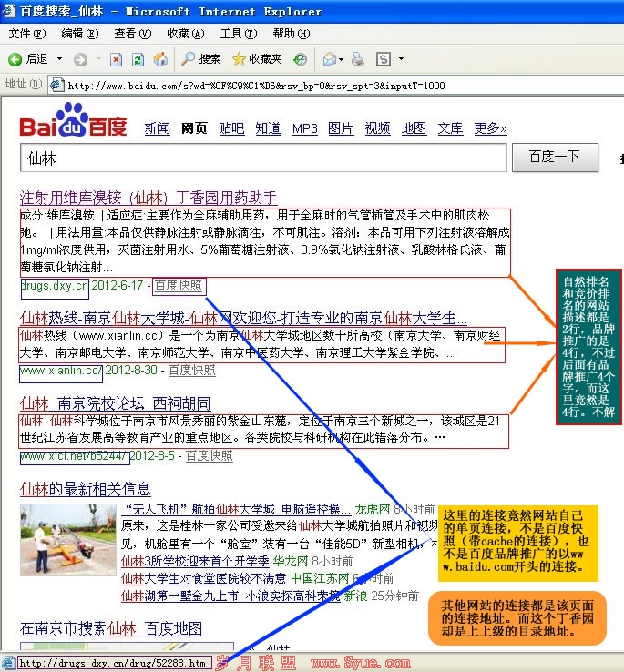This screenshot has height=672, width=624.
Task: Open result 注射用维库溴铵(仙林) 丁香园用药助手
Action: 148,198
